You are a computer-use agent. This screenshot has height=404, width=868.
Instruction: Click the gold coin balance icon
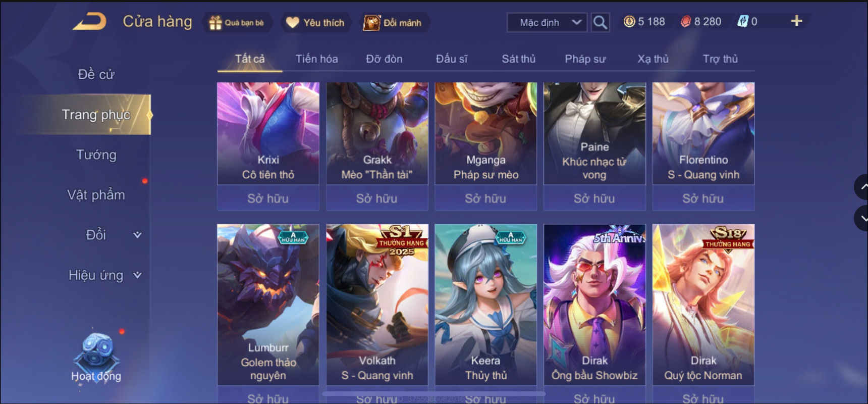click(629, 22)
